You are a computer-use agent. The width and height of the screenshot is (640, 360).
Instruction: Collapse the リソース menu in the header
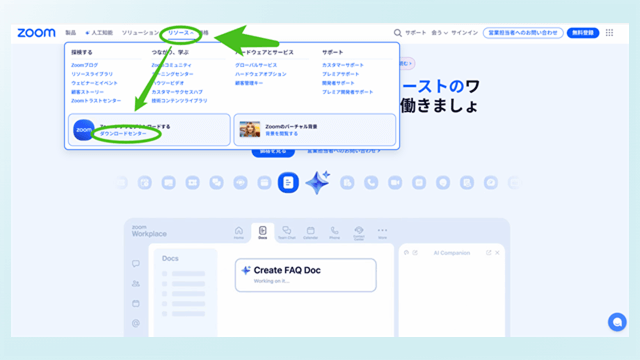(181, 33)
